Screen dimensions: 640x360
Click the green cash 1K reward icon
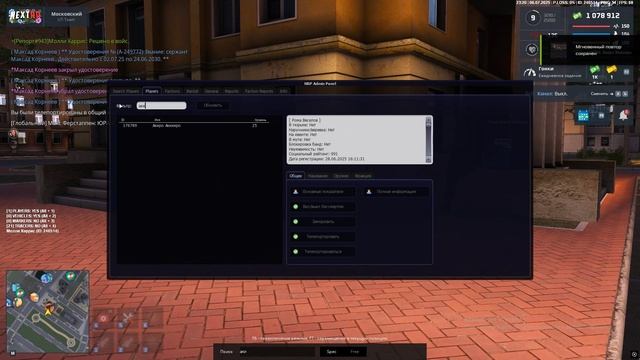click(595, 70)
